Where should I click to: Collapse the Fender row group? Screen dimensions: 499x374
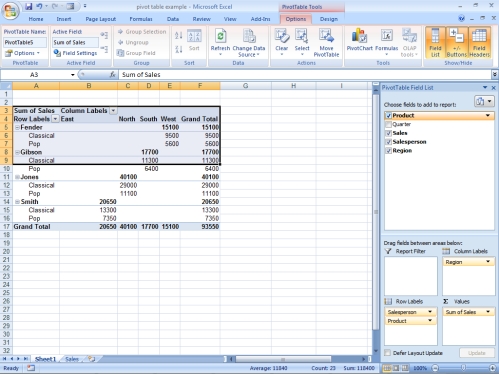click(x=17, y=127)
